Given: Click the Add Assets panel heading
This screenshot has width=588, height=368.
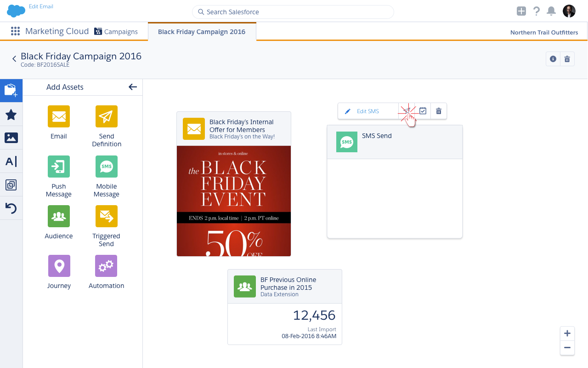Looking at the screenshot, I should click(65, 87).
